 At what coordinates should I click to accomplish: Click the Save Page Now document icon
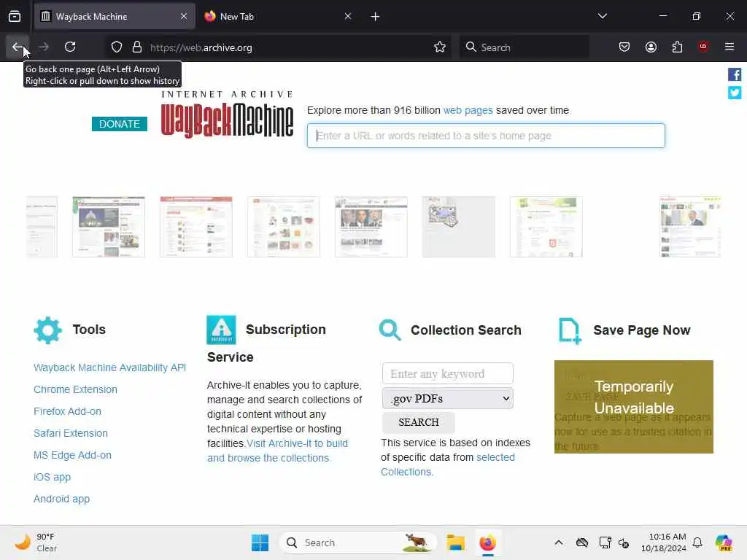click(570, 330)
